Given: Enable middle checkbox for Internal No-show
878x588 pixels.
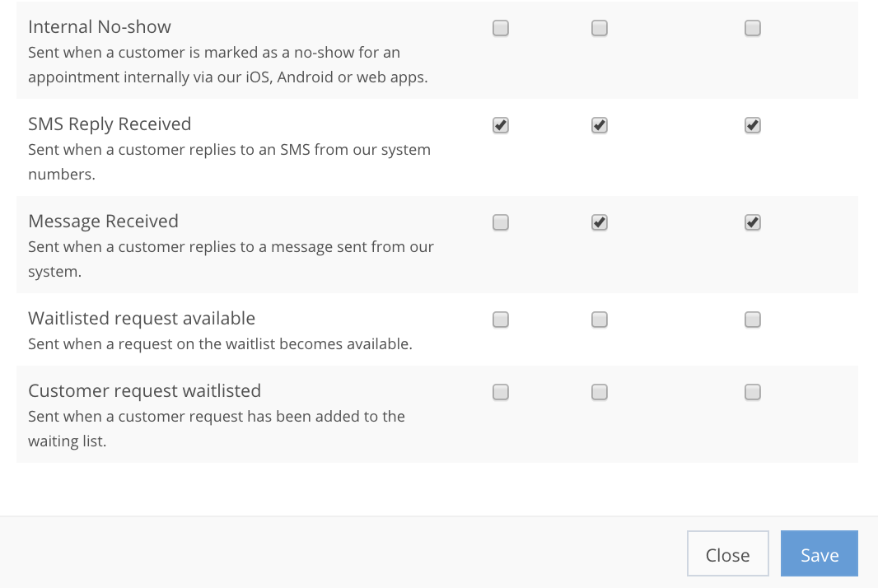Looking at the screenshot, I should tap(600, 28).
